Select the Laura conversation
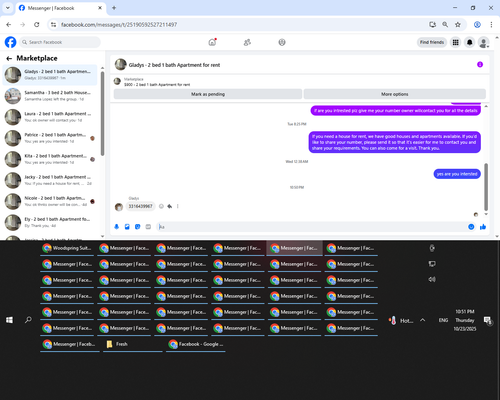Image resolution: width=500 pixels, height=400 pixels. 50,117
